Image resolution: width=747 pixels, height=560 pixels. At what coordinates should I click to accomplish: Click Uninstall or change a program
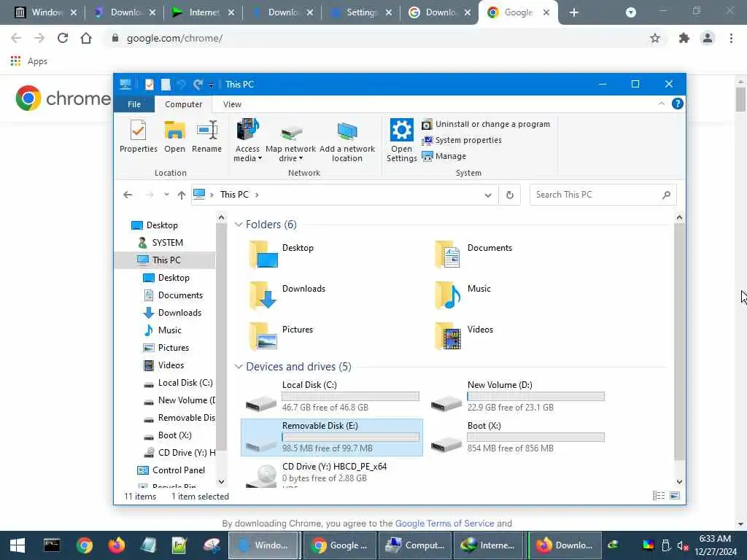pos(486,124)
